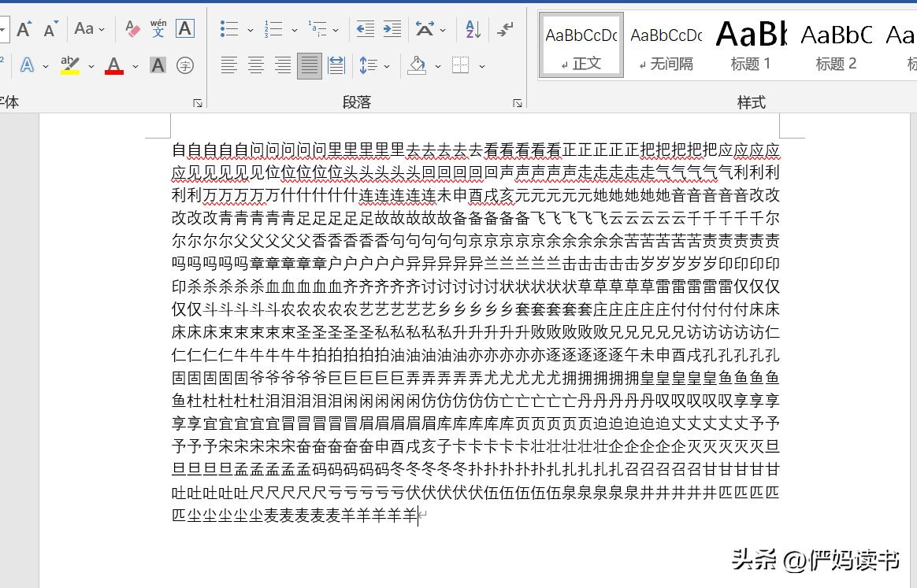Expand multilevel list dropdown arrow
917x588 pixels.
336,30
